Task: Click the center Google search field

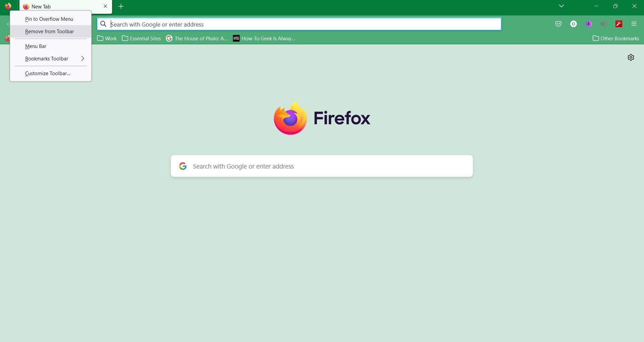Action: [x=321, y=166]
